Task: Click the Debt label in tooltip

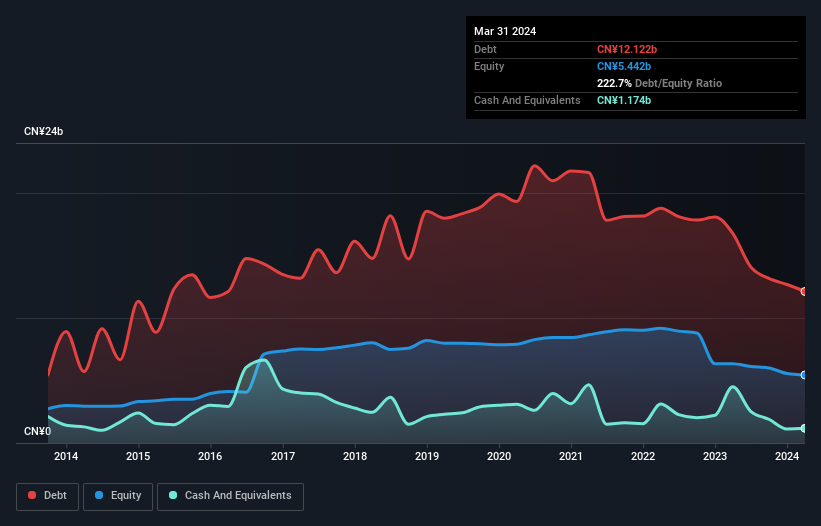Action: click(x=485, y=49)
